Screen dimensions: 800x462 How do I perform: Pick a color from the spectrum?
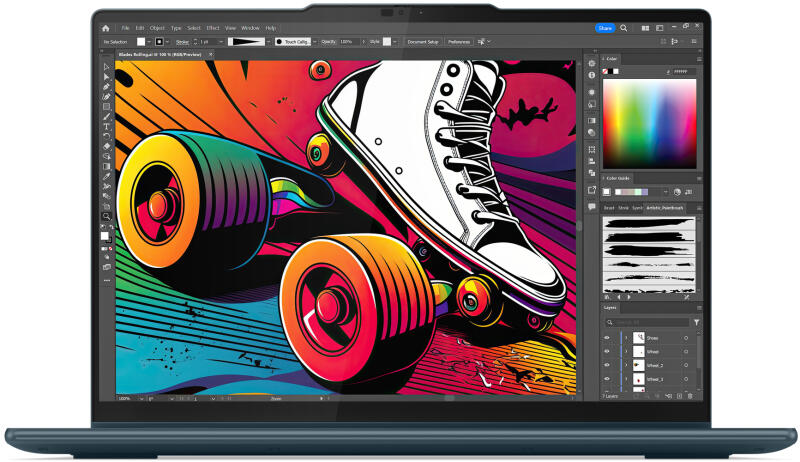pyautogui.click(x=649, y=122)
